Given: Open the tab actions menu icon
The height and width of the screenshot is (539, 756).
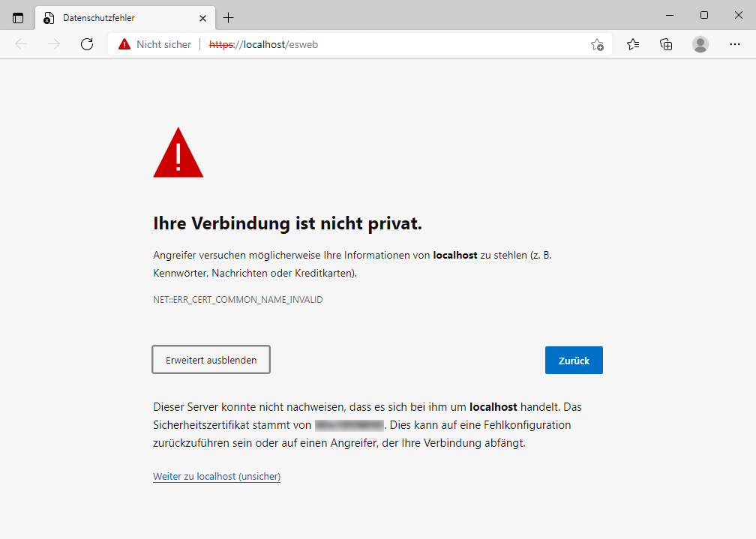Looking at the screenshot, I should [18, 17].
